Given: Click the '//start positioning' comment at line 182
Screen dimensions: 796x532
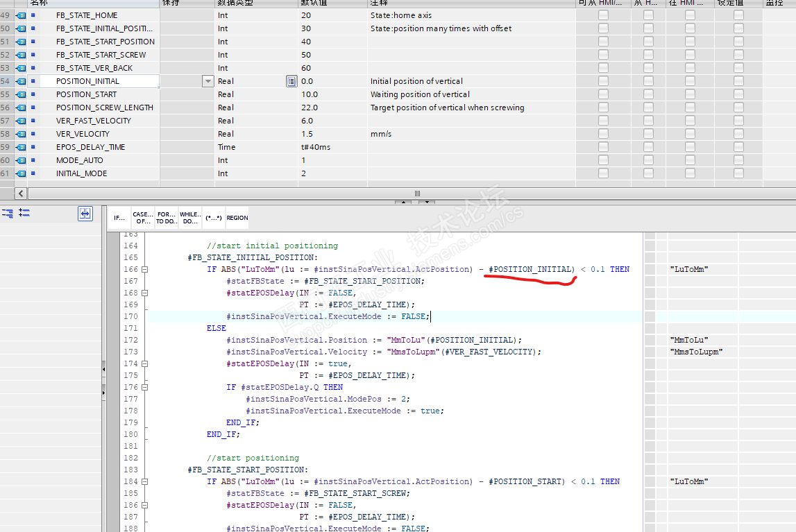Looking at the screenshot, I should [253, 458].
